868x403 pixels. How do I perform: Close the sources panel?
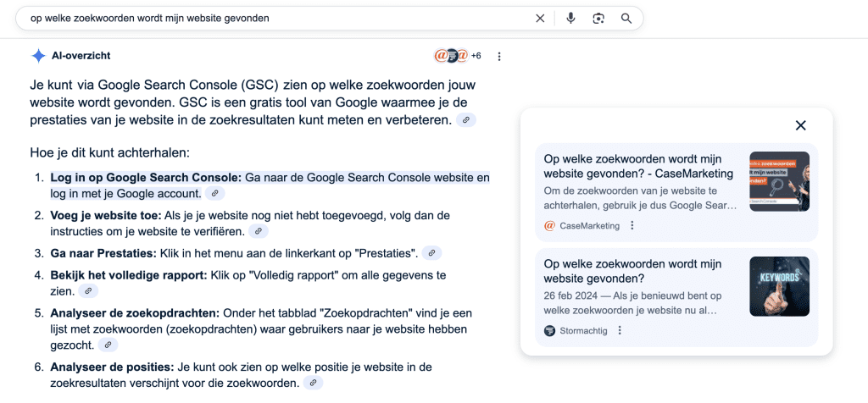pos(800,125)
